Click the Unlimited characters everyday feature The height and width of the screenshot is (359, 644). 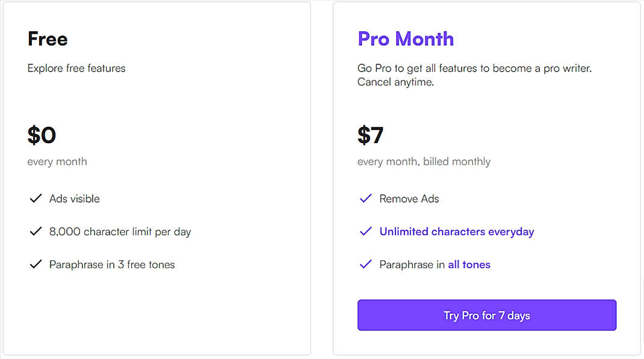point(456,232)
